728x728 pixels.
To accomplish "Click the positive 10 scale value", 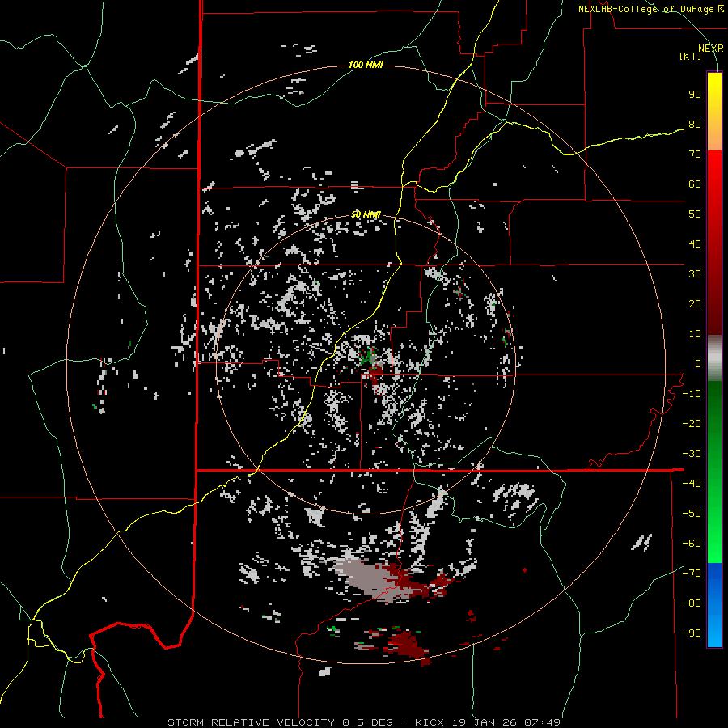I will (x=695, y=334).
